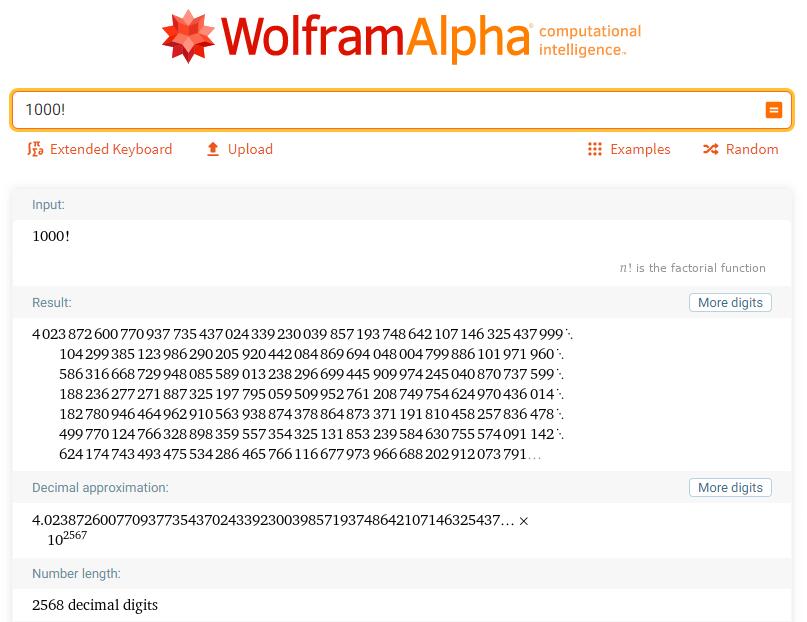The image size is (807, 622).
Task: Click More digits button in Result section
Action: (x=730, y=303)
